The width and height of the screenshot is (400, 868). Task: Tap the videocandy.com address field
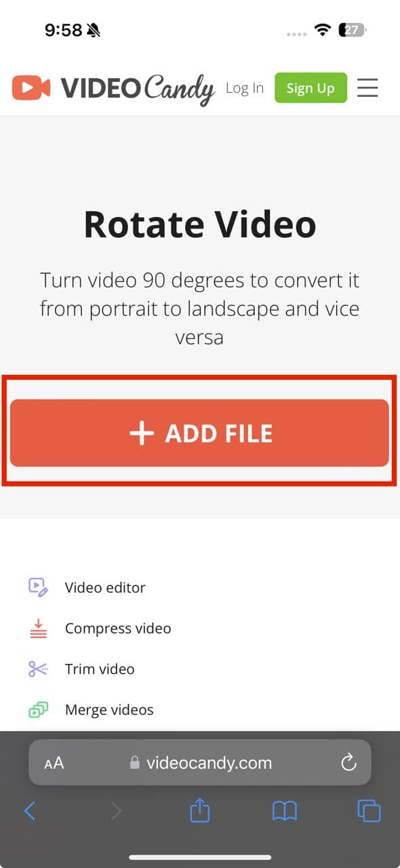tap(200, 763)
